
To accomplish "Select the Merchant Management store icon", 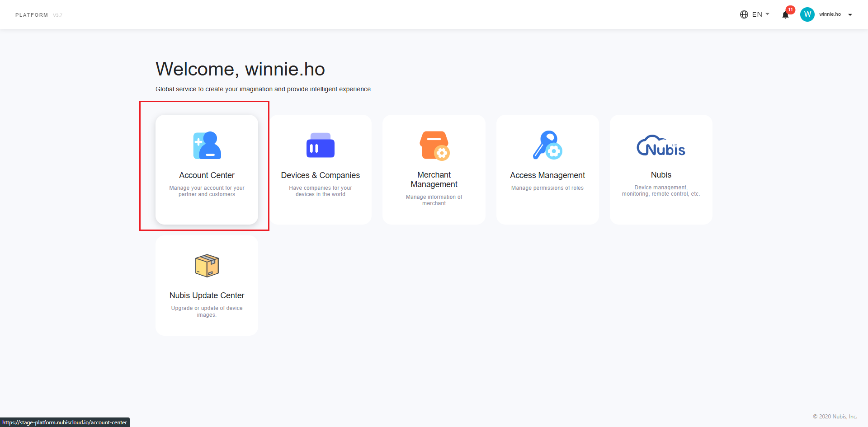I will pyautogui.click(x=434, y=145).
